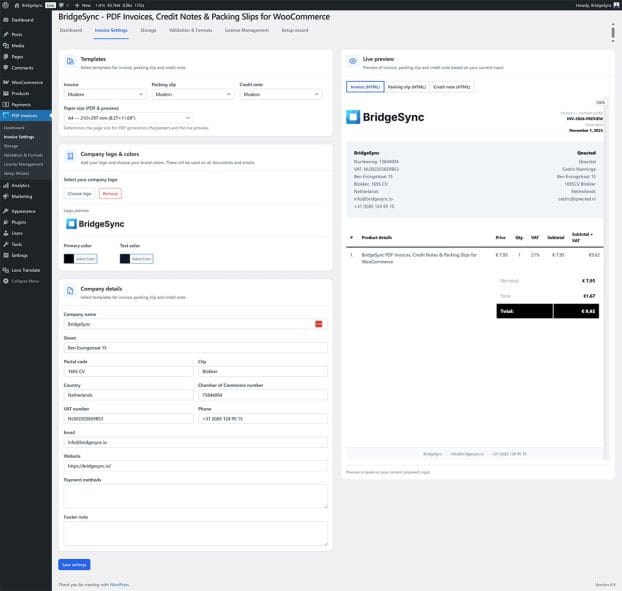Show the Invoice (HTML) preview tab

[x=365, y=87]
